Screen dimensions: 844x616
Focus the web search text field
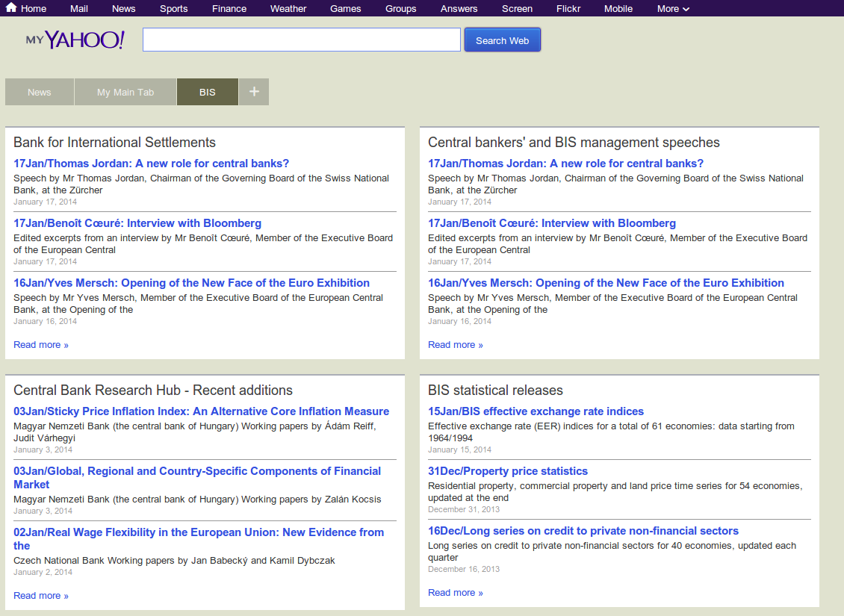(301, 40)
